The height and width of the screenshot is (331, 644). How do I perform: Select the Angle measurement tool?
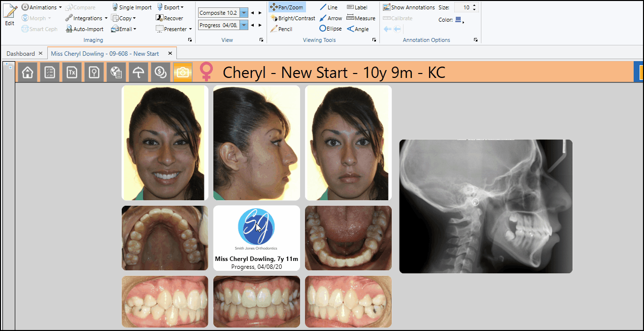(358, 29)
